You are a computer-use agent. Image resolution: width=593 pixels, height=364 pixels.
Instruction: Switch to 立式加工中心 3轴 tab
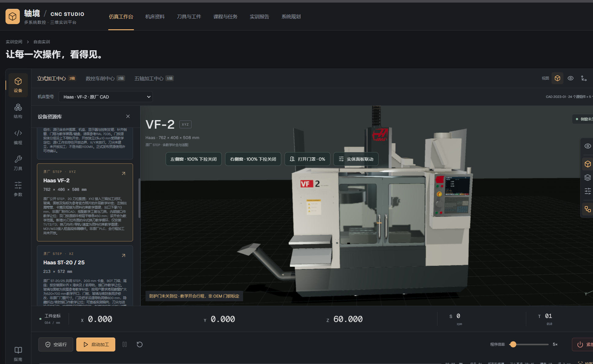[56, 78]
